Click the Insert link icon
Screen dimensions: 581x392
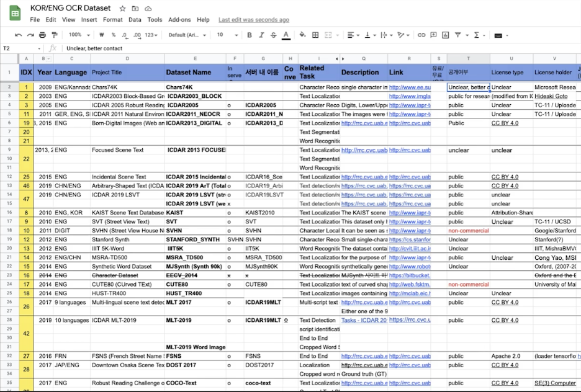(x=421, y=35)
